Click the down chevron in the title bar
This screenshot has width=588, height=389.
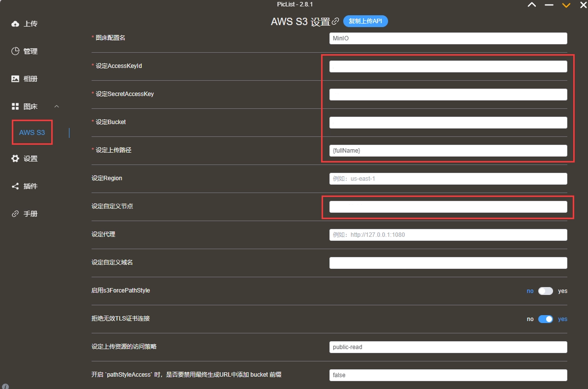point(566,5)
